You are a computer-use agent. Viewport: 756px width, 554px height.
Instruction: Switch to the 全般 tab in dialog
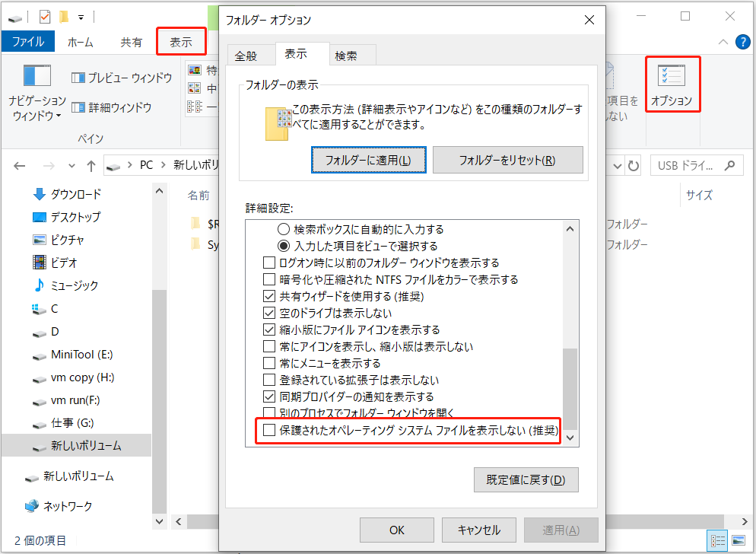point(246,56)
